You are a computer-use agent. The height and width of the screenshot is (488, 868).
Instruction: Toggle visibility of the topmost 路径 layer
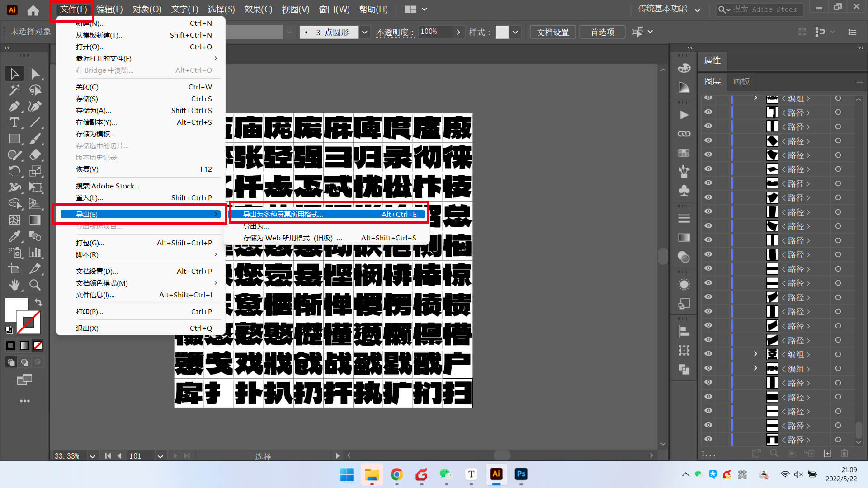pyautogui.click(x=708, y=112)
